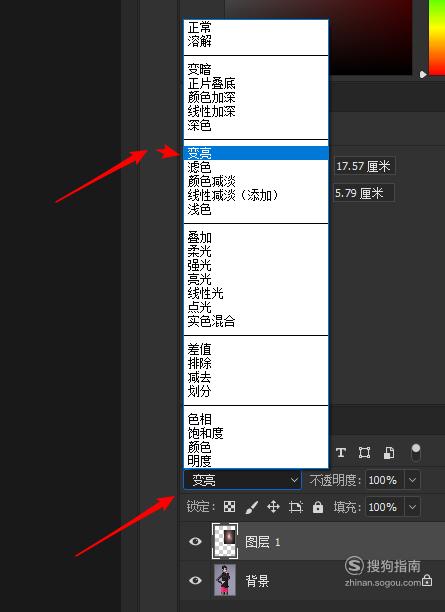Pick 亮光 blend mode

(256, 279)
